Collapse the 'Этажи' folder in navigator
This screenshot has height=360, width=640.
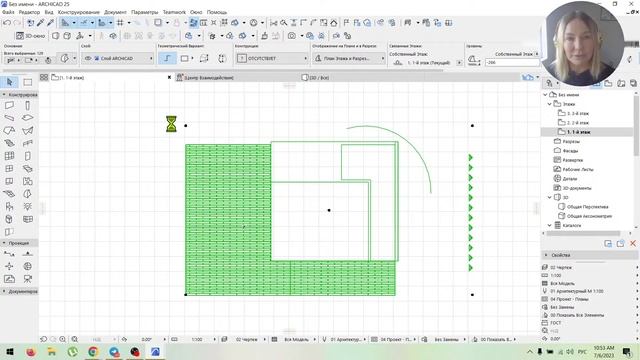(549, 104)
